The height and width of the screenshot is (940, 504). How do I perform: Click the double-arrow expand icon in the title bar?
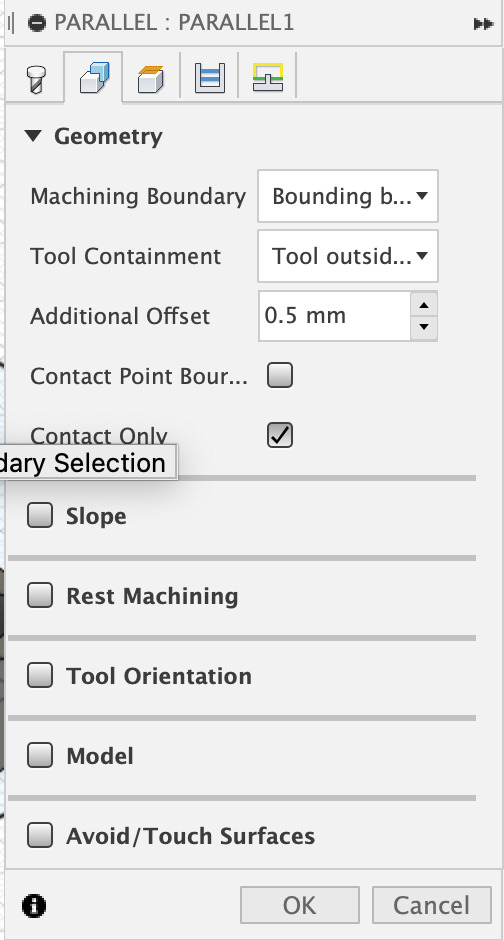coord(483,24)
